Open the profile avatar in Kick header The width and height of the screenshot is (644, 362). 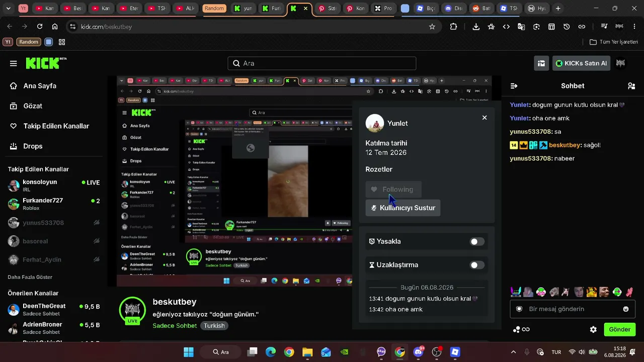[620, 63]
